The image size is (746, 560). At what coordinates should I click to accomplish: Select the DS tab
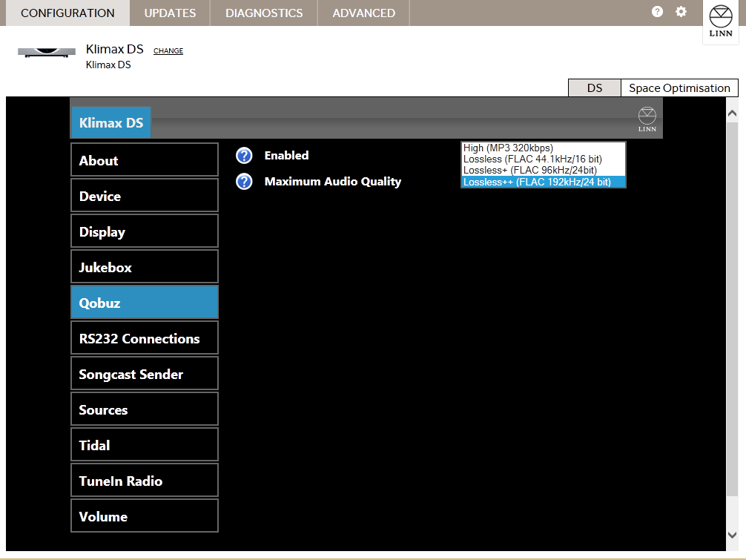(595, 88)
